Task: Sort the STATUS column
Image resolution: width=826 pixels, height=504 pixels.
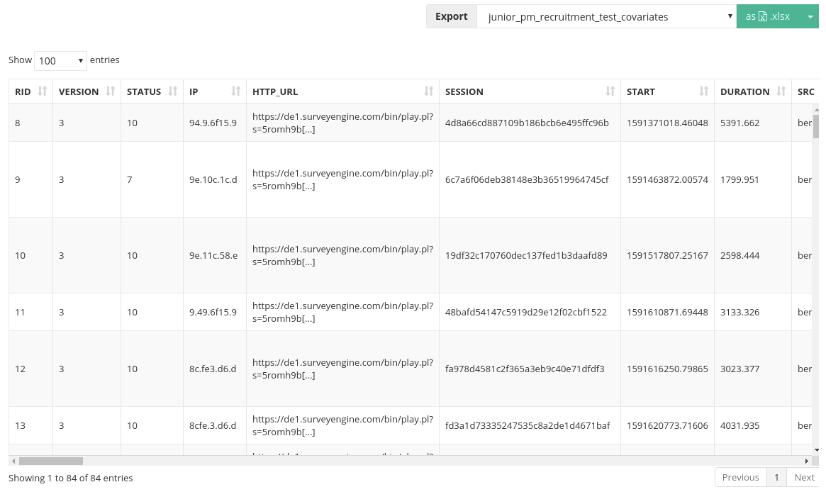Action: point(172,91)
